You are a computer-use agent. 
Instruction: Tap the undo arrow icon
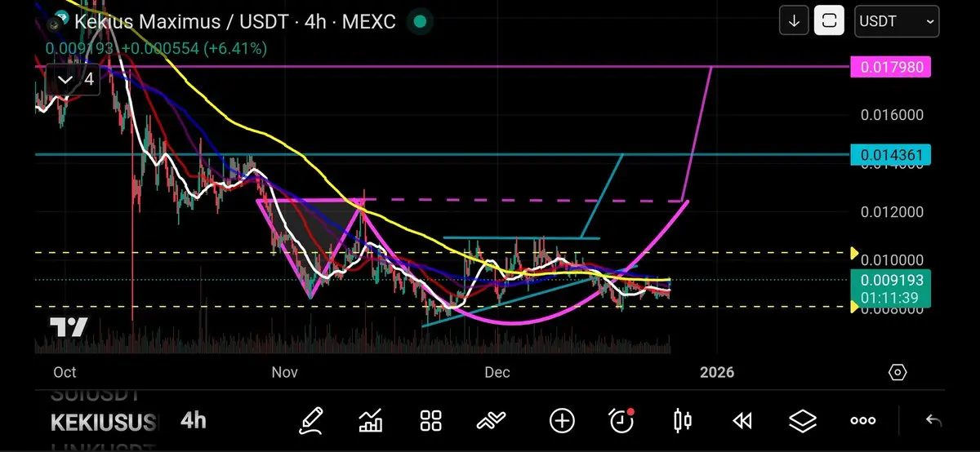pyautogui.click(x=933, y=420)
